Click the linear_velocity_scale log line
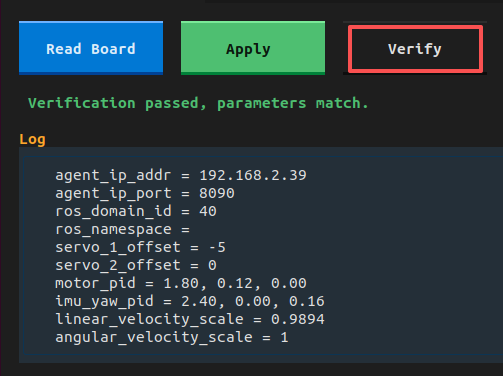The image size is (503, 376). (x=190, y=319)
